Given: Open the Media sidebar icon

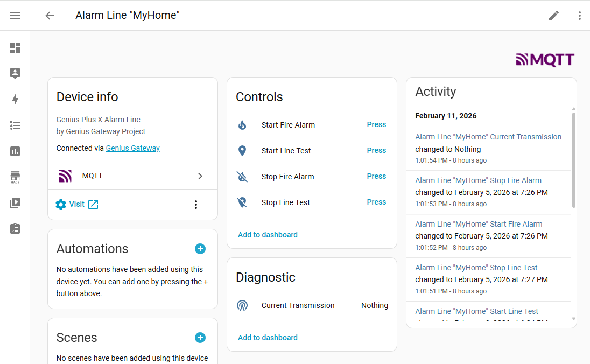Looking at the screenshot, I should pyautogui.click(x=15, y=203).
